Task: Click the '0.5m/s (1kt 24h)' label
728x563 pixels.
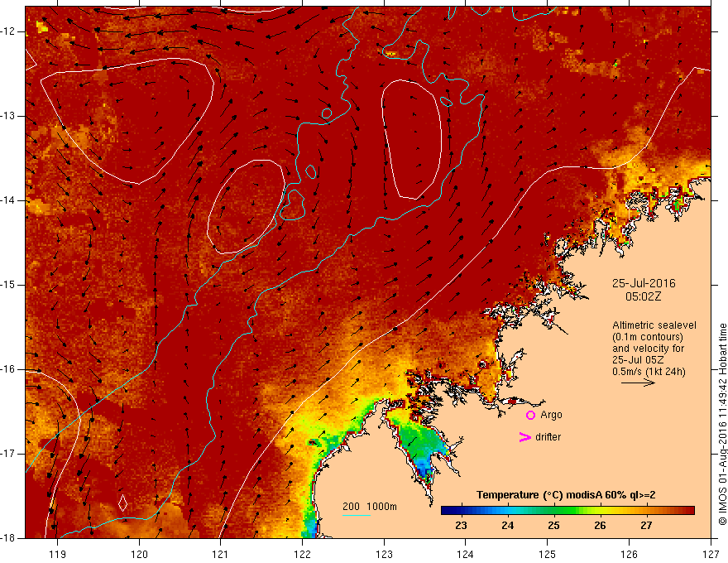Action: [x=649, y=372]
